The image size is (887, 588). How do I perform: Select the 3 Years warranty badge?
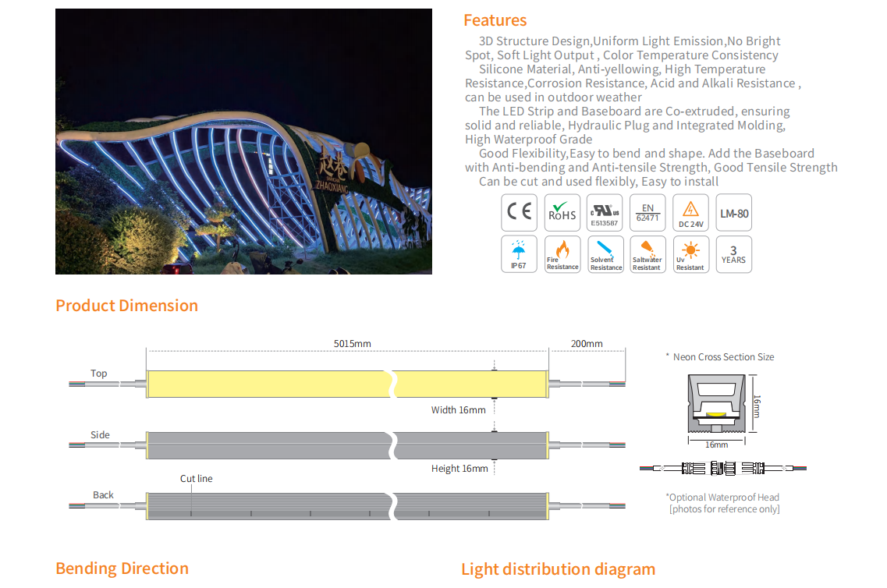tap(733, 254)
